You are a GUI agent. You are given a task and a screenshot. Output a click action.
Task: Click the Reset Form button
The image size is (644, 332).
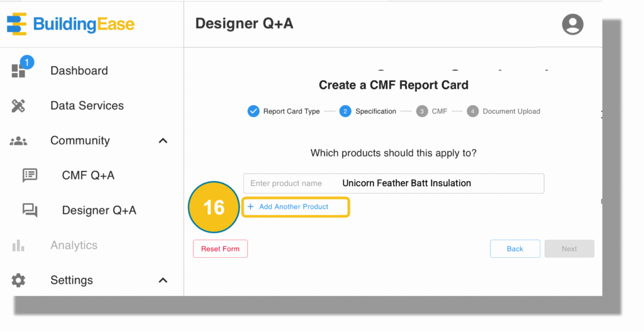coord(220,248)
